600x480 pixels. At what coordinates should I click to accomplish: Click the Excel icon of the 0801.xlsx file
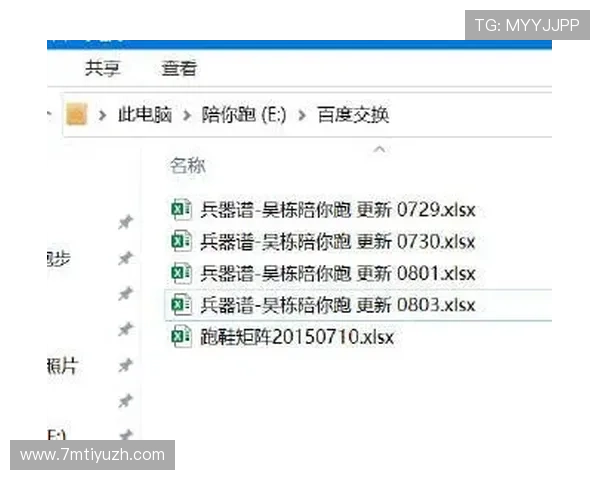tap(181, 273)
